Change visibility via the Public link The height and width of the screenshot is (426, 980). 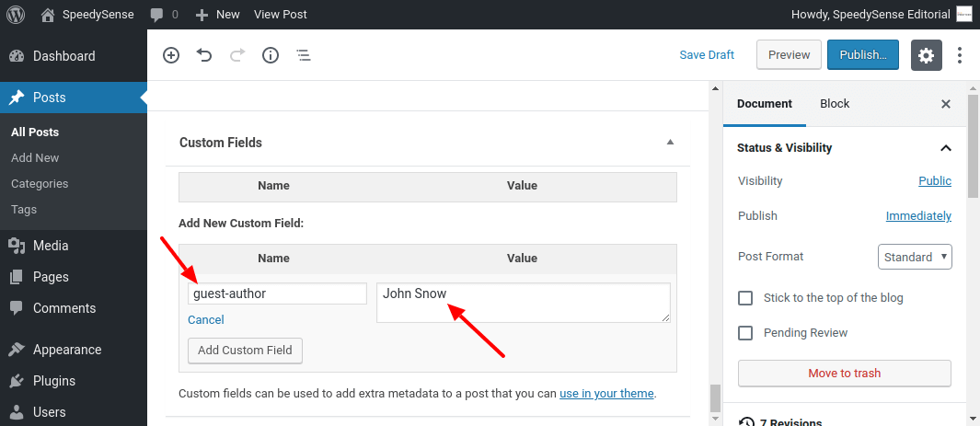[x=934, y=181]
